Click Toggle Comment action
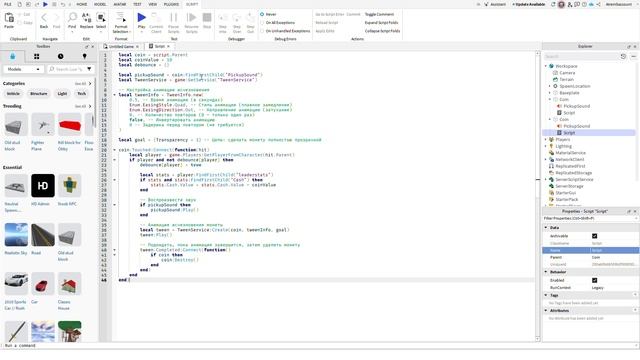The height and width of the screenshot is (360, 640). click(x=379, y=14)
